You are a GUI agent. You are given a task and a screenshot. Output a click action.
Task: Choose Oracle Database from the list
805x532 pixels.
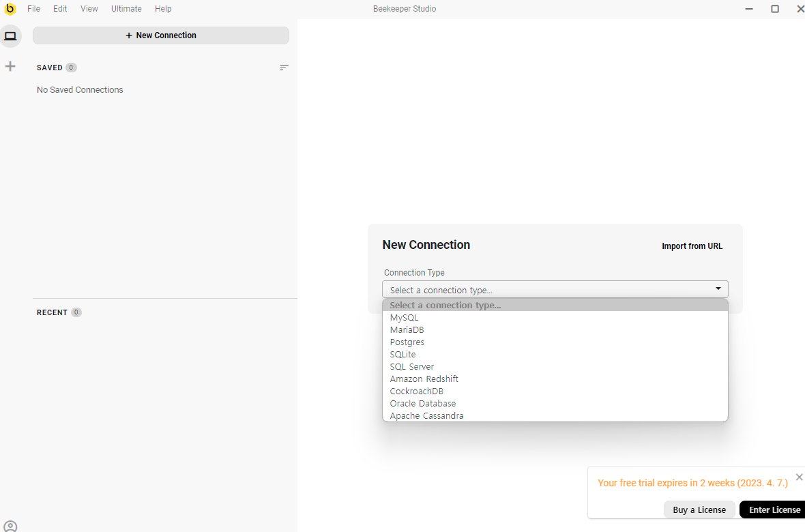point(555,404)
